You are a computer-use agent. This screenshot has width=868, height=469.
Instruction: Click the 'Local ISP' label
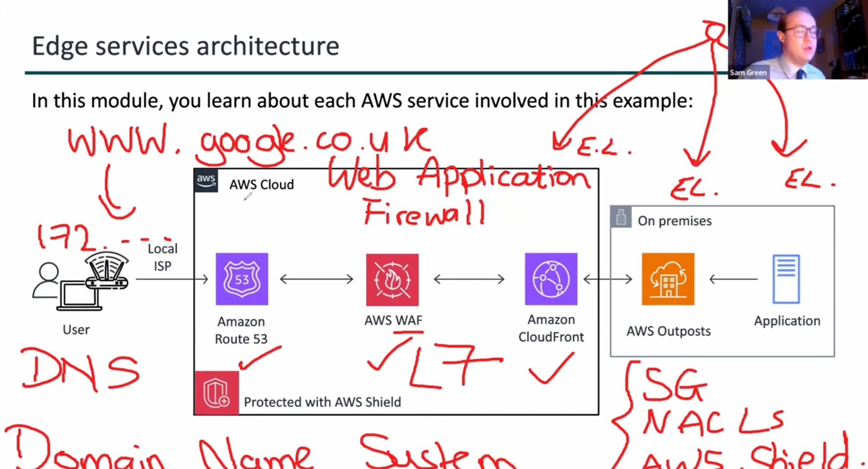[162, 257]
